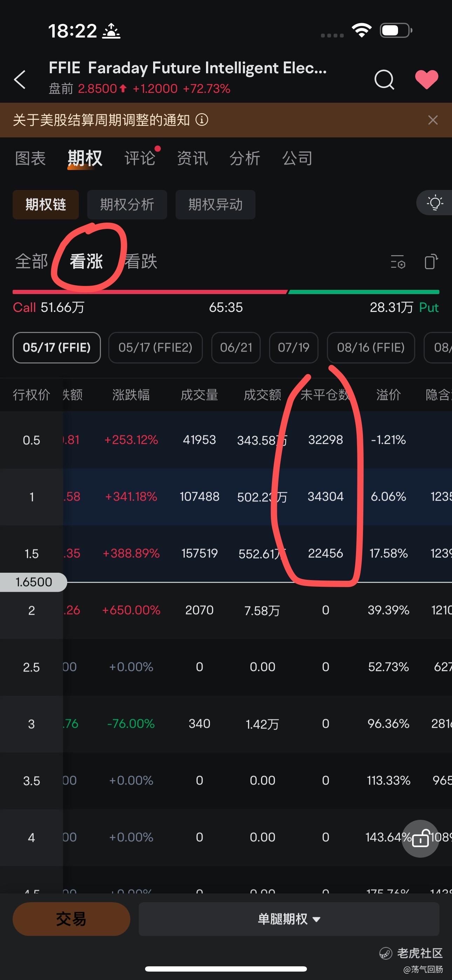Tap the back arrow icon
This screenshot has width=452, height=980.
(x=20, y=79)
